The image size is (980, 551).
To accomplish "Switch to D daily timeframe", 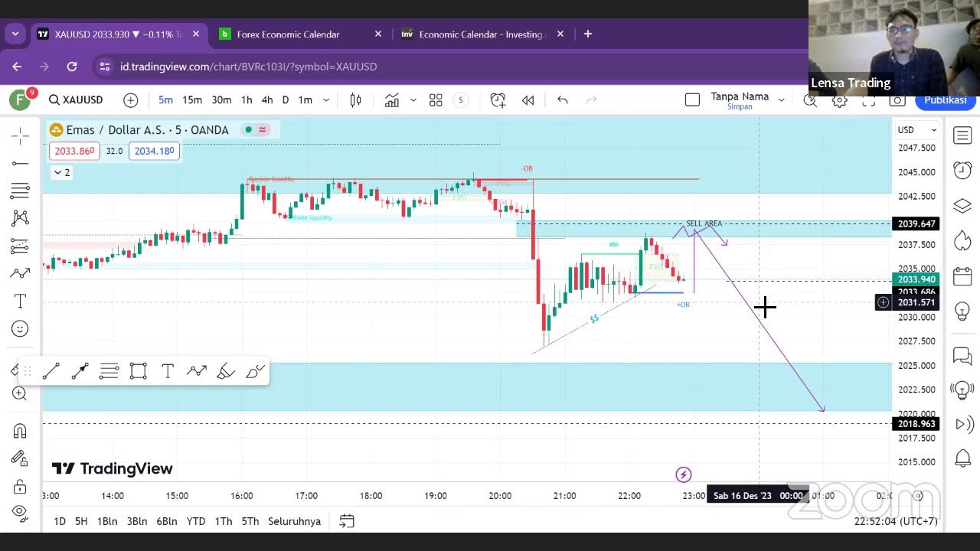I will [x=286, y=99].
